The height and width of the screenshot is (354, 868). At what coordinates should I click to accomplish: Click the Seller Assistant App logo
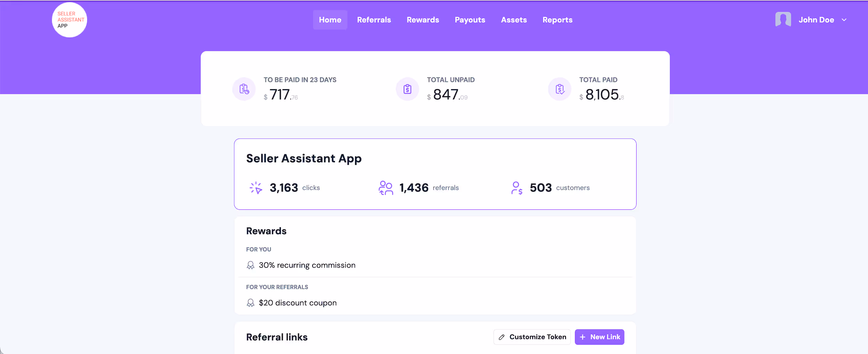pos(70,20)
